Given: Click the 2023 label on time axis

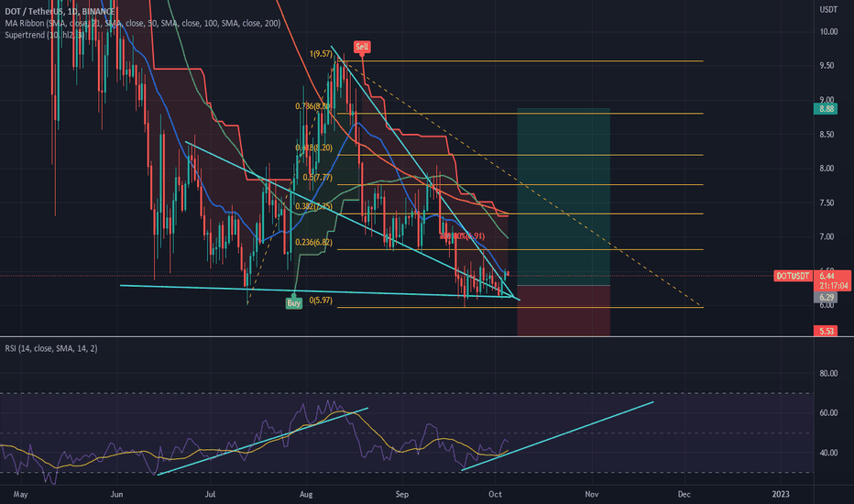Looking at the screenshot, I should tap(781, 494).
